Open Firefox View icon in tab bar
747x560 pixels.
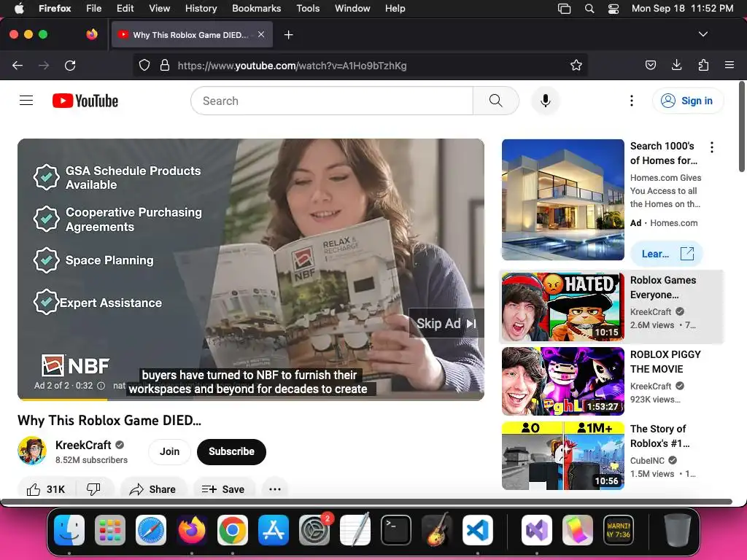[x=92, y=34]
